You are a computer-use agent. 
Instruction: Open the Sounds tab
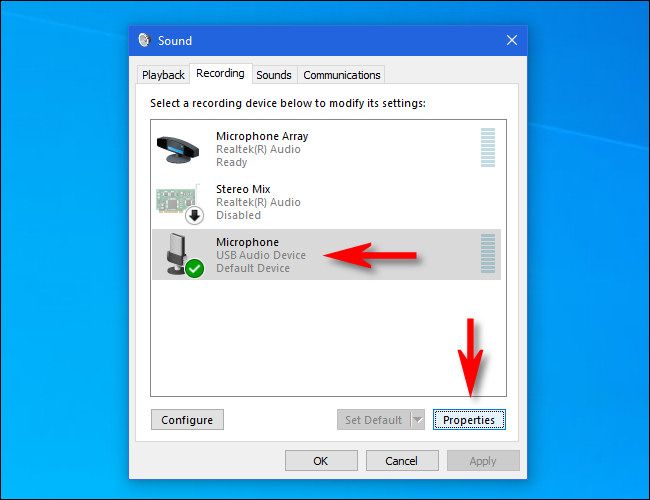[274, 75]
